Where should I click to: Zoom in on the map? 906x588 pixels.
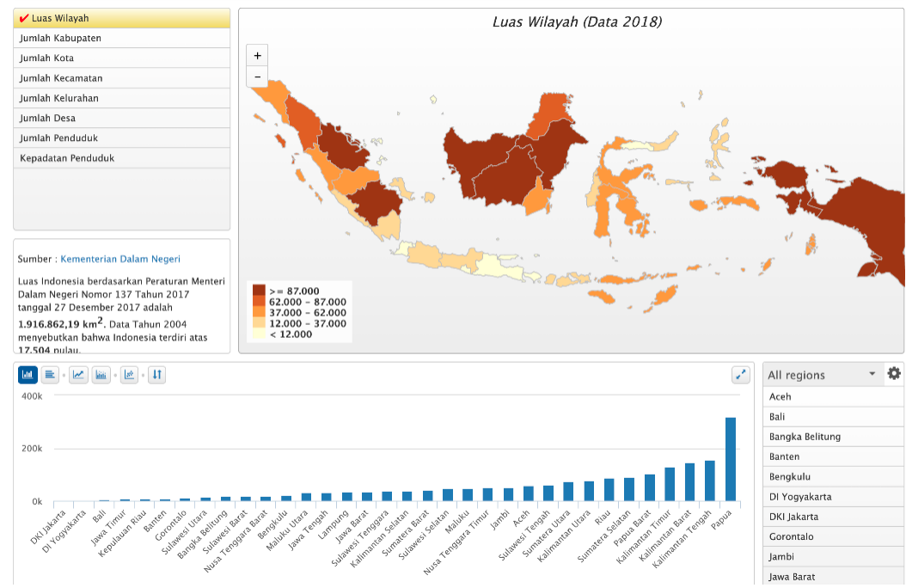(x=257, y=56)
